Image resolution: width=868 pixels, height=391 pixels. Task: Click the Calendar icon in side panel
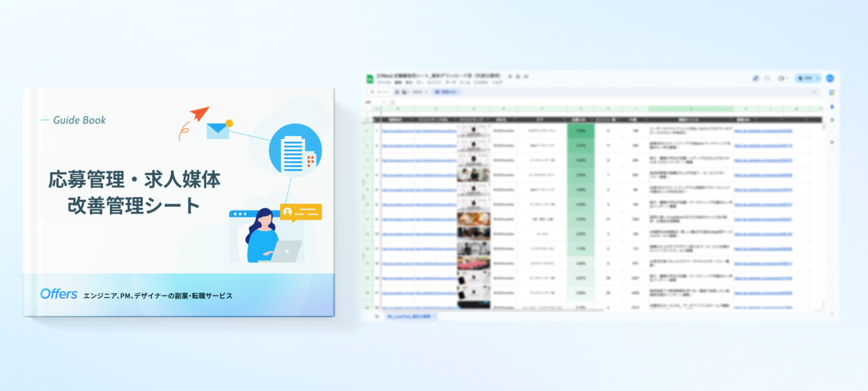pos(832,93)
